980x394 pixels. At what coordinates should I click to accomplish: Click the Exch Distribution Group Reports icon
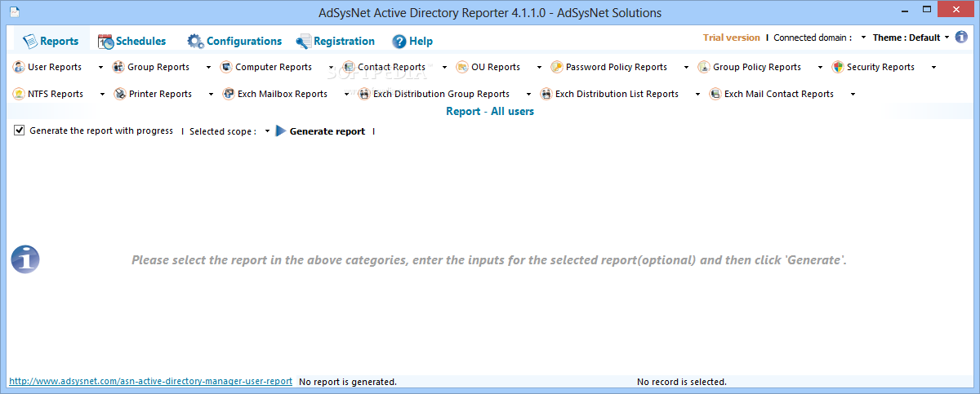364,94
